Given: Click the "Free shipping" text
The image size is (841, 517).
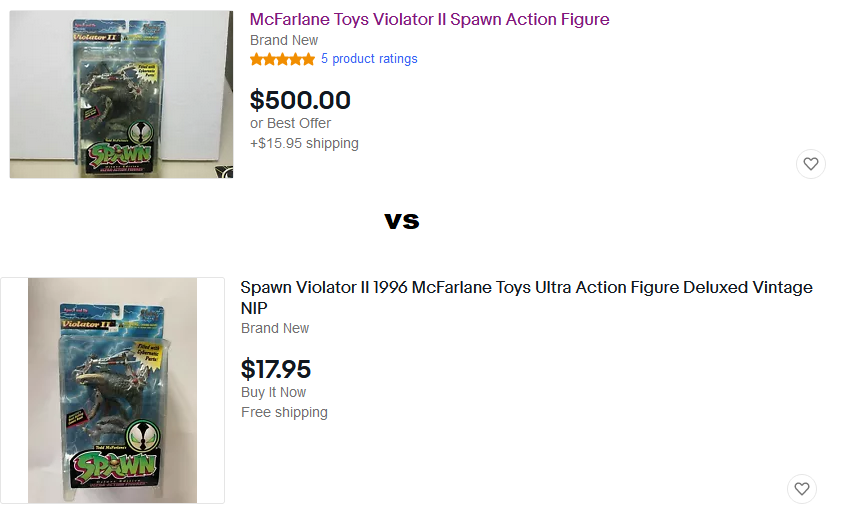Looking at the screenshot, I should coord(284,412).
